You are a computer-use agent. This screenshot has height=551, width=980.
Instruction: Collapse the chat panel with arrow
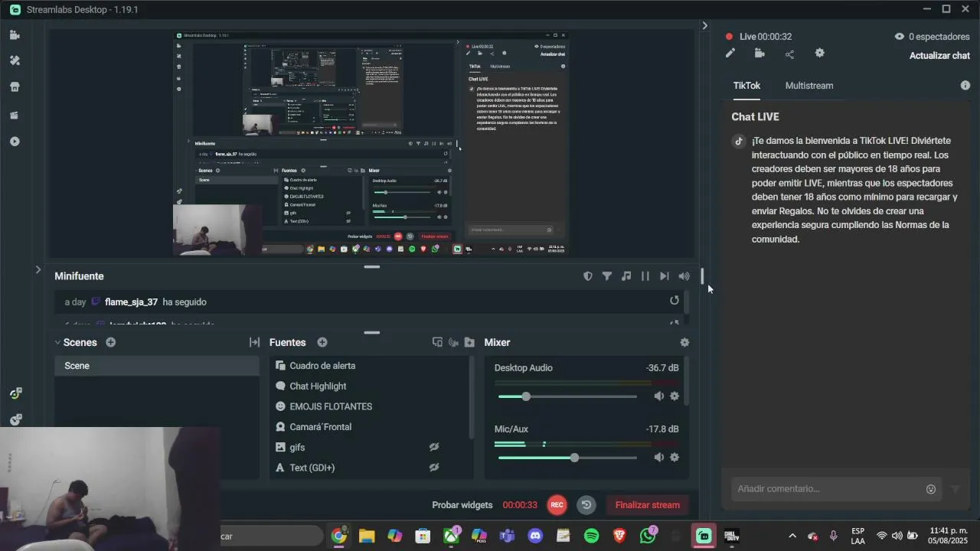tap(705, 25)
